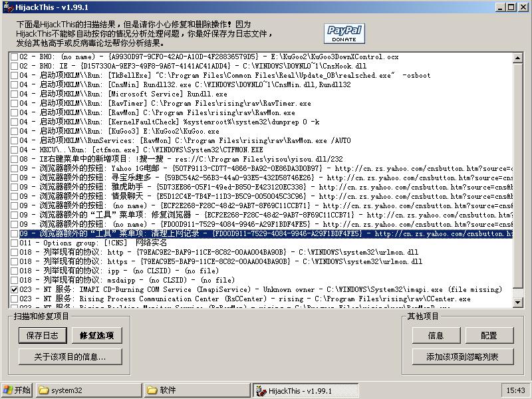Click the PayPal Donate image button
532x399 pixels.
(x=344, y=34)
